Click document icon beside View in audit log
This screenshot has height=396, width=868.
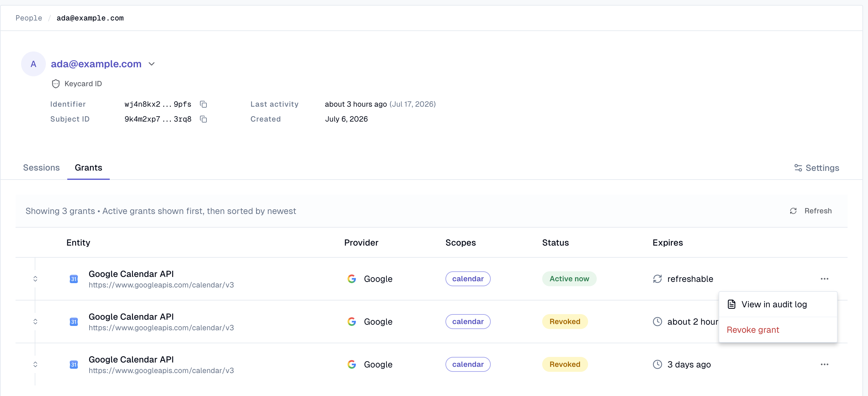point(732,304)
